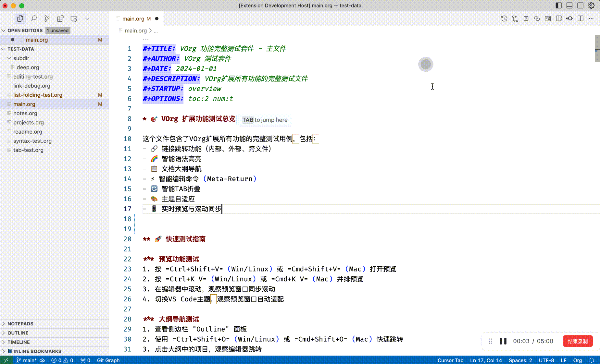Open Git Graph from the status bar
The image size is (600, 364).
point(108,360)
